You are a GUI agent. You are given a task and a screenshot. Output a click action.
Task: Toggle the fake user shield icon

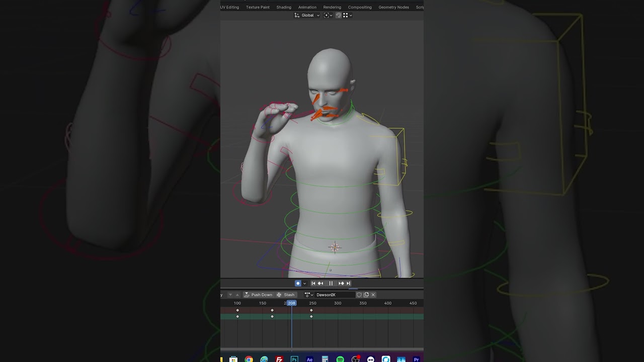pyautogui.click(x=359, y=295)
